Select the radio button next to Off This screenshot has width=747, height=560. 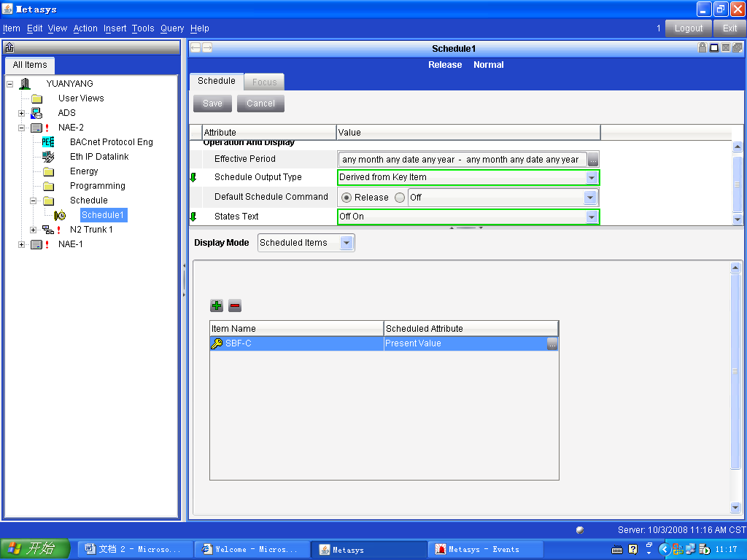(x=400, y=198)
